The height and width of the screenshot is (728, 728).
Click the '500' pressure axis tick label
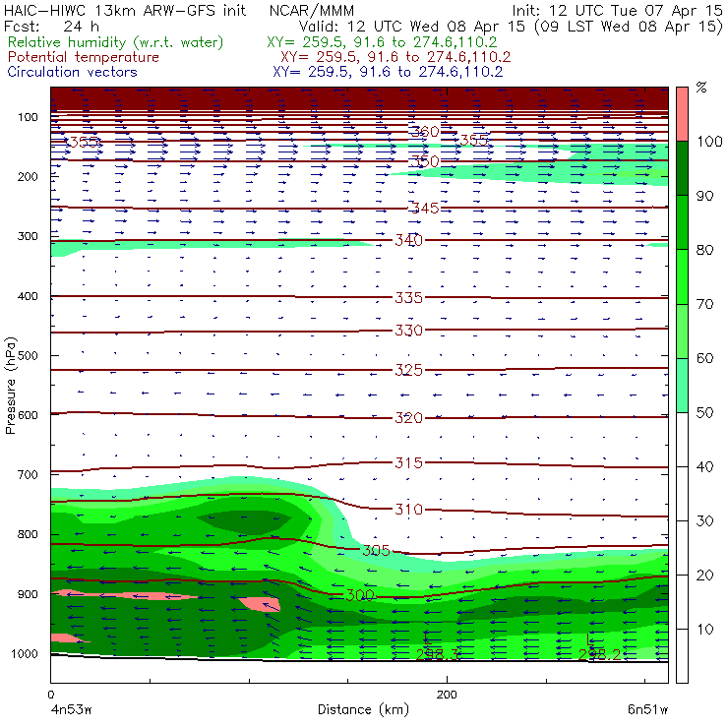[x=28, y=356]
